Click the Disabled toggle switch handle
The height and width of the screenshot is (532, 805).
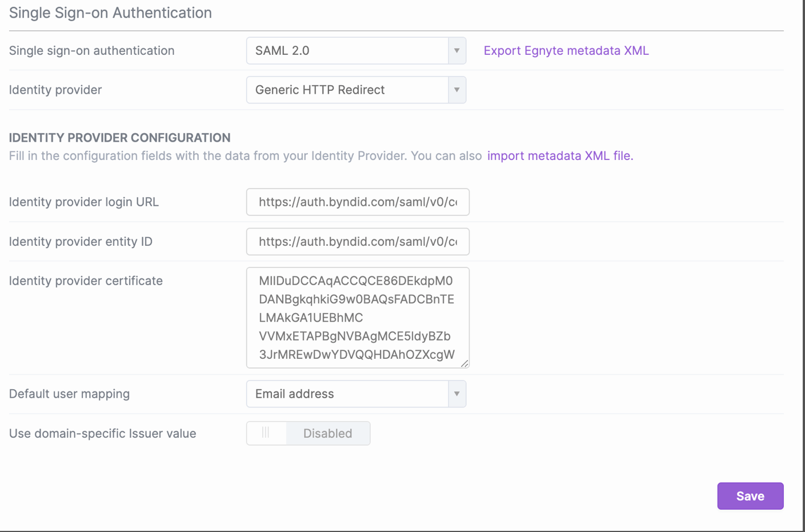266,433
